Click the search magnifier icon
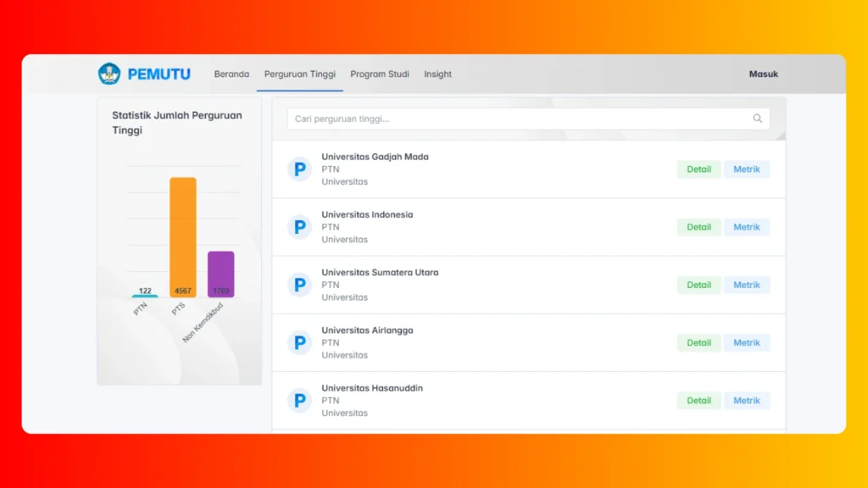The width and height of the screenshot is (868, 488). tap(757, 119)
